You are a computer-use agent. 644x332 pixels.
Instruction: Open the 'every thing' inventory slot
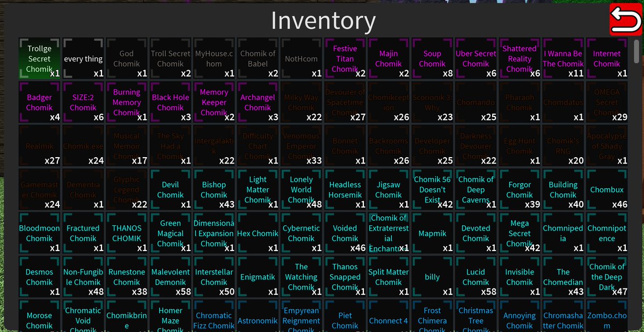[x=83, y=58]
